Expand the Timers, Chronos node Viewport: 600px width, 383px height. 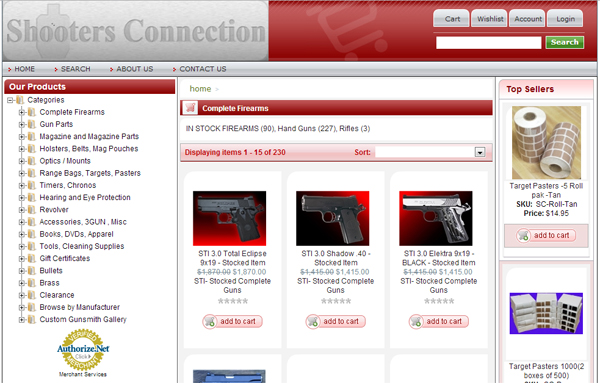click(x=22, y=186)
